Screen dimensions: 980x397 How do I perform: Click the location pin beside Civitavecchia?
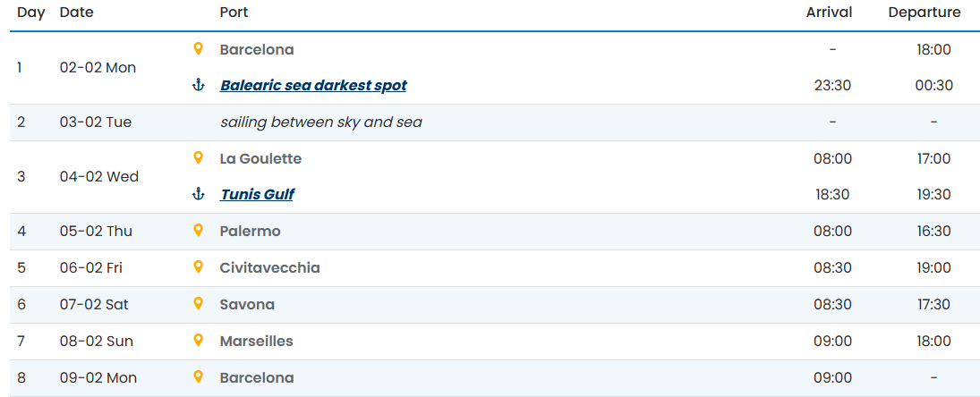click(x=199, y=267)
